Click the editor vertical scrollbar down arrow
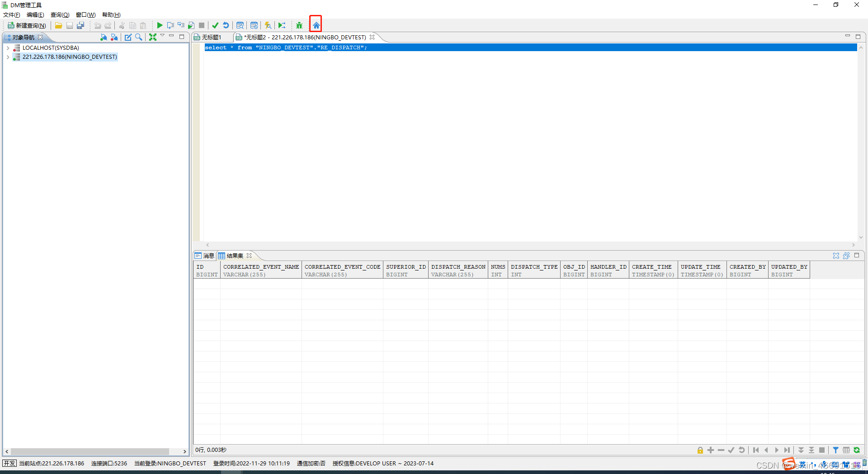The width and height of the screenshot is (868, 474). [861, 237]
